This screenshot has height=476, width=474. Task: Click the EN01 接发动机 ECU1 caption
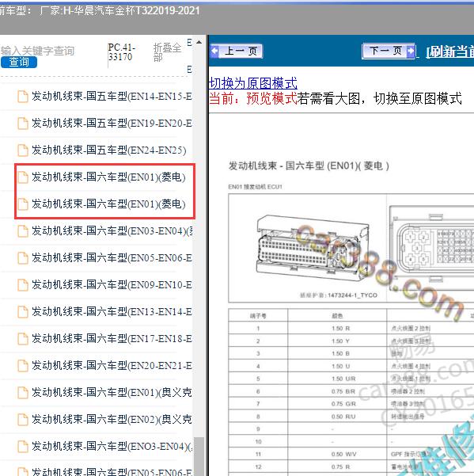255,187
